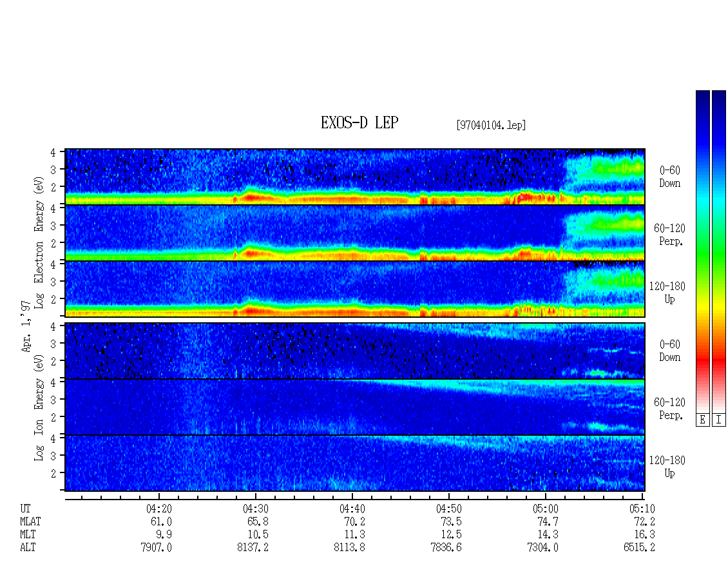
Task: Select the 05:00 time tick label
Action: [x=546, y=509]
